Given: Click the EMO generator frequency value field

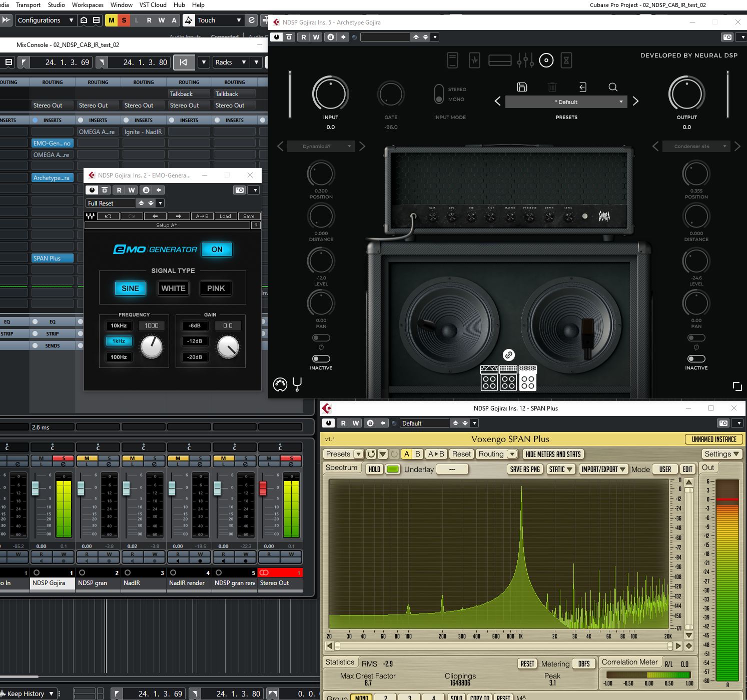Looking at the screenshot, I should [152, 325].
